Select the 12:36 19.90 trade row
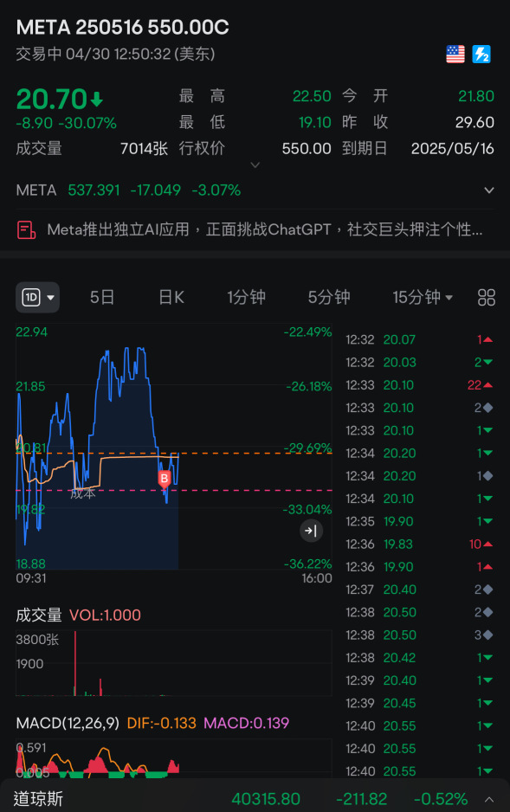This screenshot has height=812, width=510. coord(419,567)
